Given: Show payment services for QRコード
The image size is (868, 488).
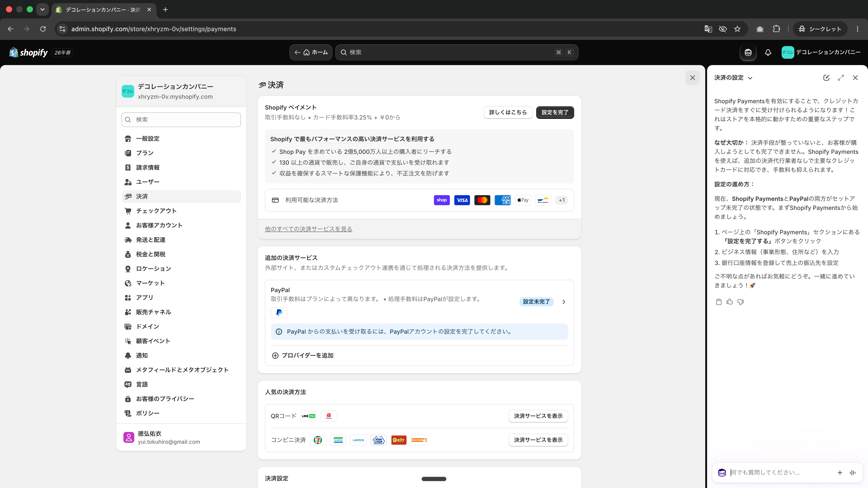Looking at the screenshot, I should (538, 416).
